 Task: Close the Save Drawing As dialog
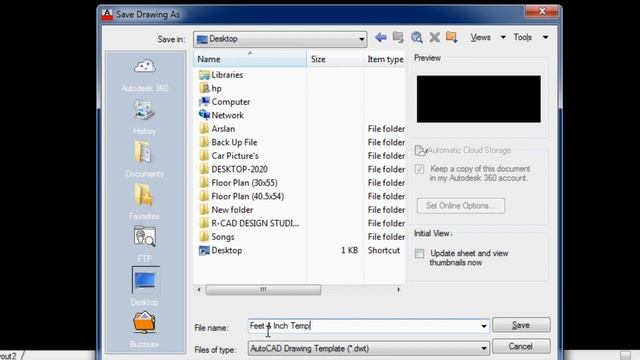[x=542, y=11]
